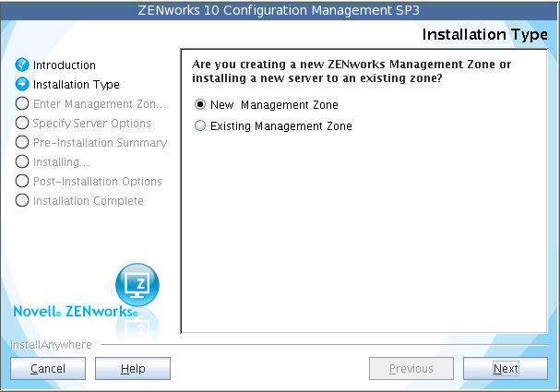Click the Post-Installation Options step circle
Viewport: 560px width, 392px height.
[22, 182]
